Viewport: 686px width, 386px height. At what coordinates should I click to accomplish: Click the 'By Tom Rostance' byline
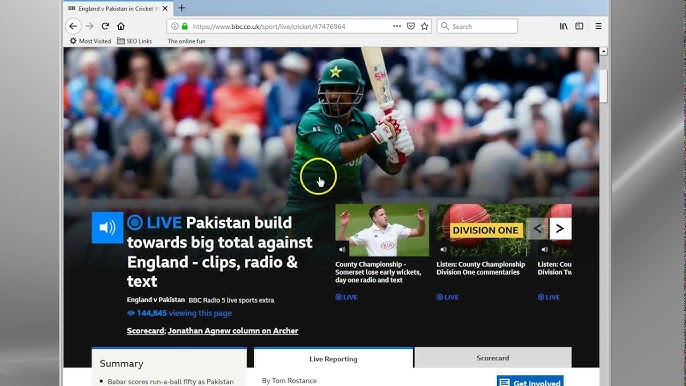pos(289,381)
